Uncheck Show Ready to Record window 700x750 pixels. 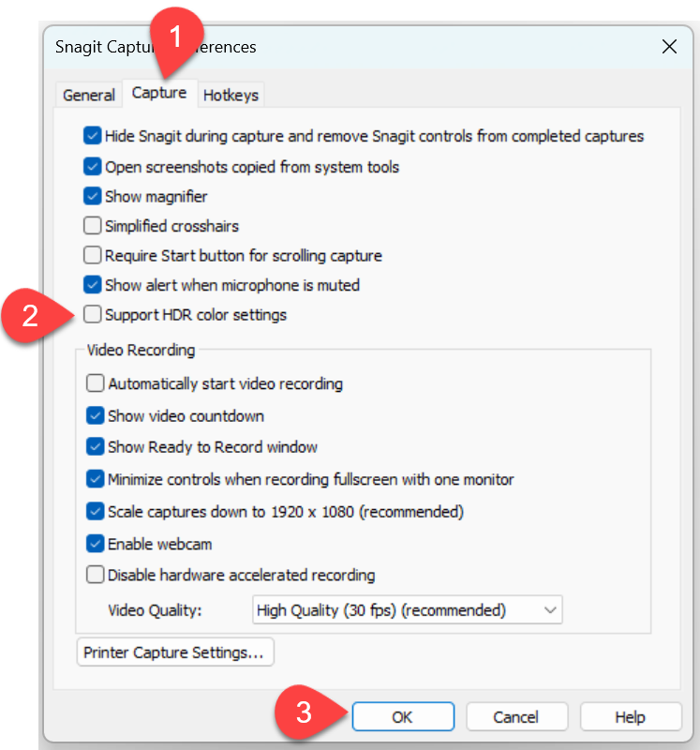[x=95, y=447]
